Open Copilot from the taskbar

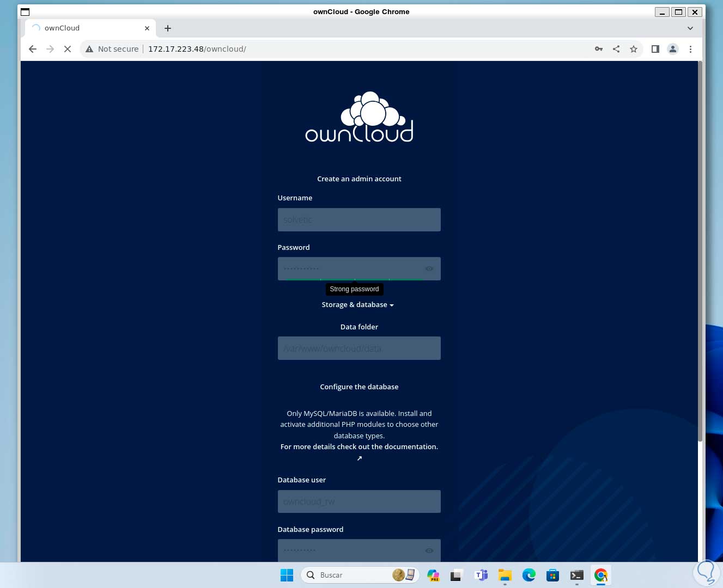click(433, 575)
